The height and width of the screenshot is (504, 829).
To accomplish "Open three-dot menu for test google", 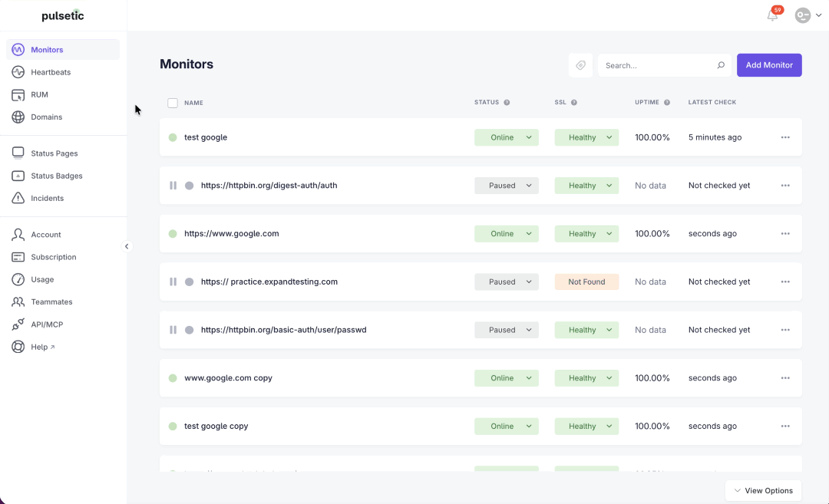I will point(785,137).
